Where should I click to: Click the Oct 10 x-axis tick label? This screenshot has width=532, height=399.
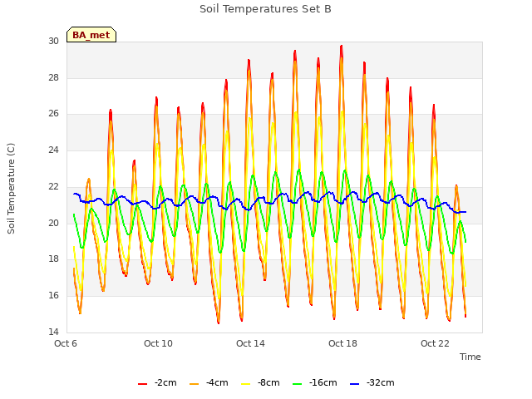click(158, 343)
